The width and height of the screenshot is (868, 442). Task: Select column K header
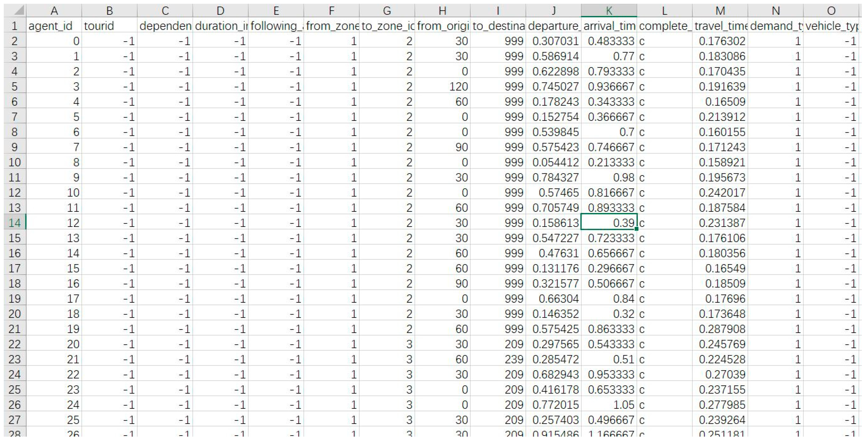pos(609,11)
